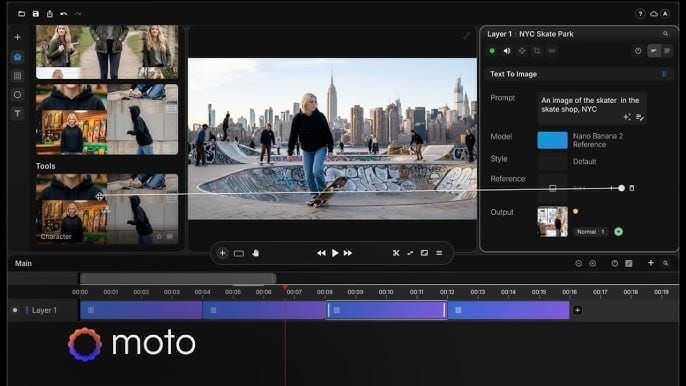Select the Text tool in left sidebar
This screenshot has height=386, width=686.
[18, 113]
